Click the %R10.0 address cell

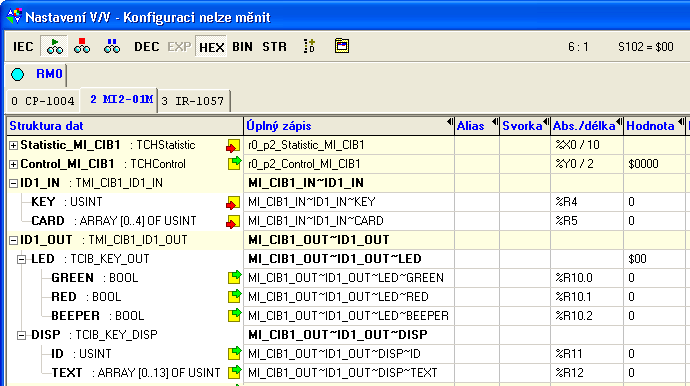pyautogui.click(x=587, y=278)
